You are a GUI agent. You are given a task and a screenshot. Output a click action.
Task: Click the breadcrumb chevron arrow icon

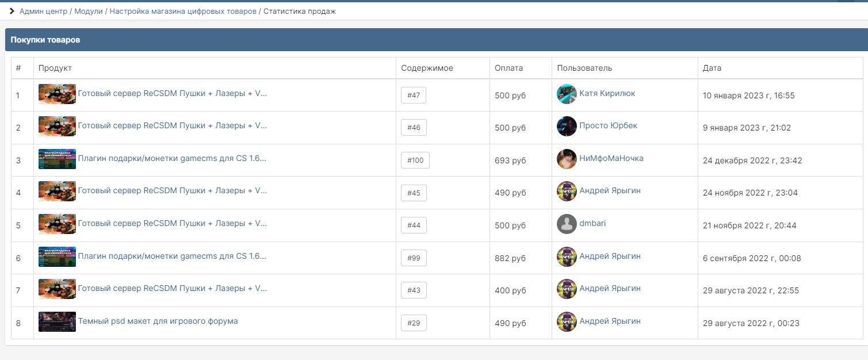(x=12, y=12)
